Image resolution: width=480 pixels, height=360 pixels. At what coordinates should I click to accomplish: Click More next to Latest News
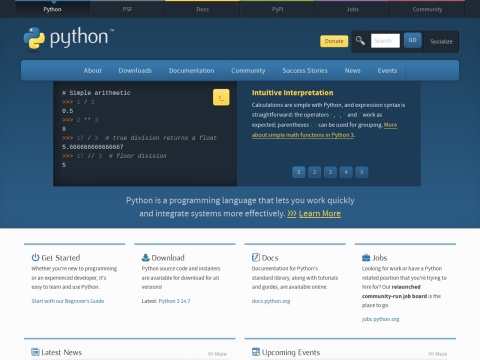pos(217,354)
